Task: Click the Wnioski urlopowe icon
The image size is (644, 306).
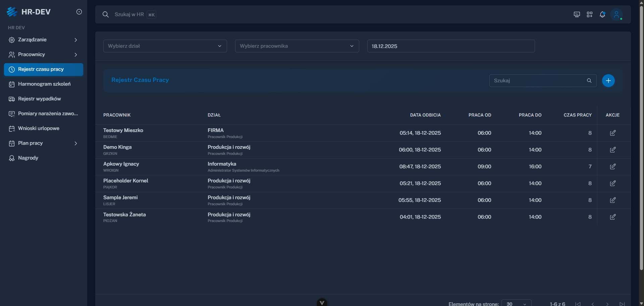Action: point(12,128)
